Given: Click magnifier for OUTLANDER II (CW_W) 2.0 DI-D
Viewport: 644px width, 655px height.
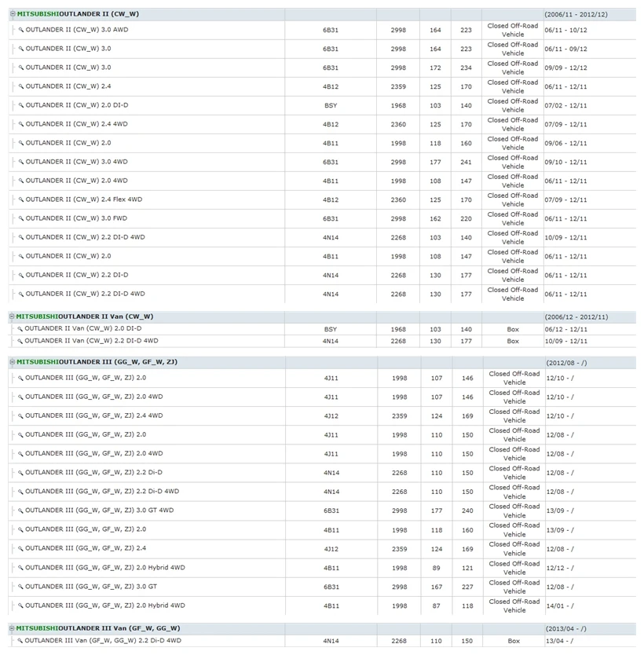Looking at the screenshot, I should (21, 105).
